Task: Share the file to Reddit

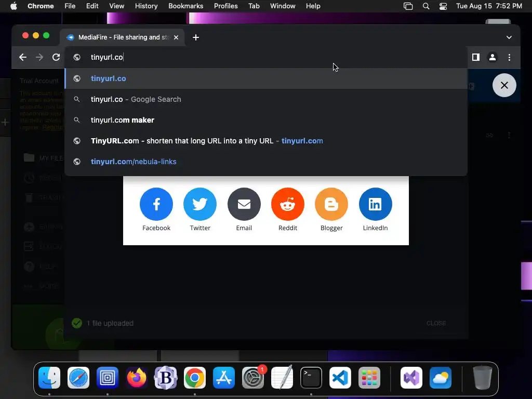Action: point(288,204)
